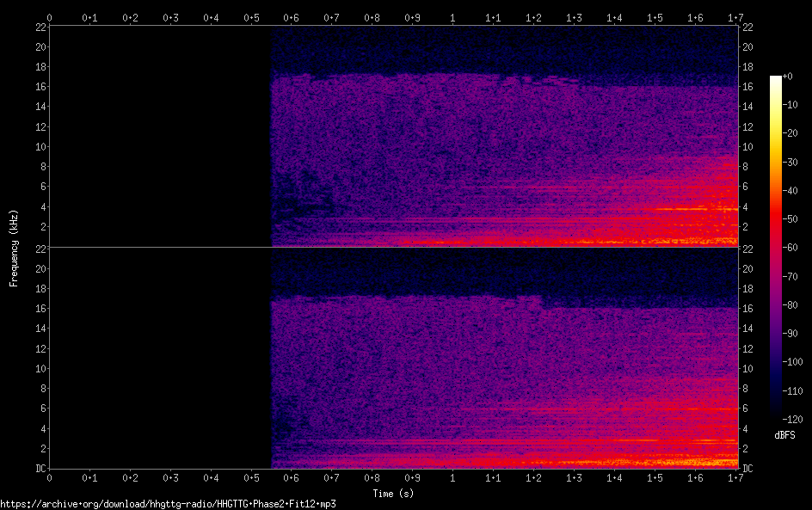Jump to 1.7 on bottom time axis
The height and width of the screenshot is (510, 812).
[x=736, y=477]
